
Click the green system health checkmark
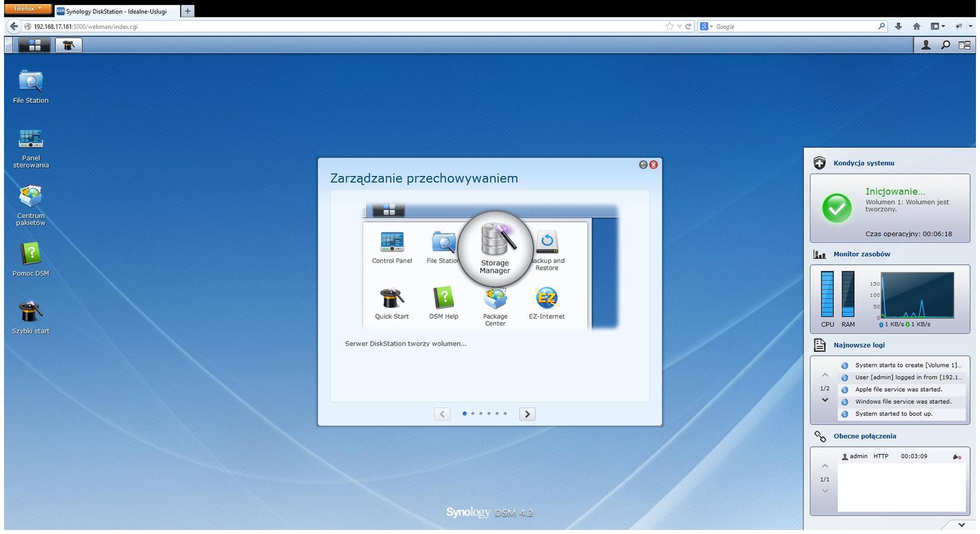point(836,208)
